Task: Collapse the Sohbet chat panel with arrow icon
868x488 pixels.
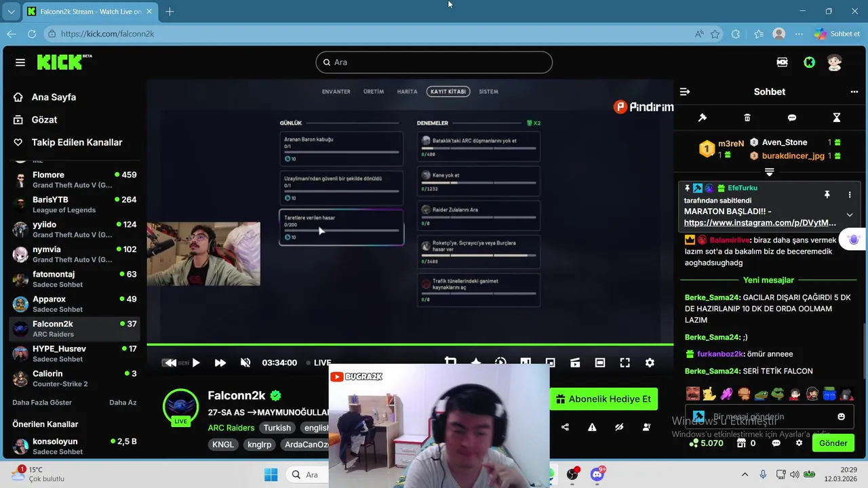Action: pyautogui.click(x=685, y=91)
